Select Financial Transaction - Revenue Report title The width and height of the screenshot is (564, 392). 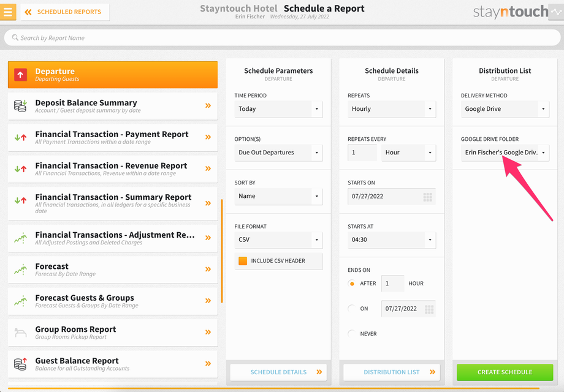tap(111, 165)
